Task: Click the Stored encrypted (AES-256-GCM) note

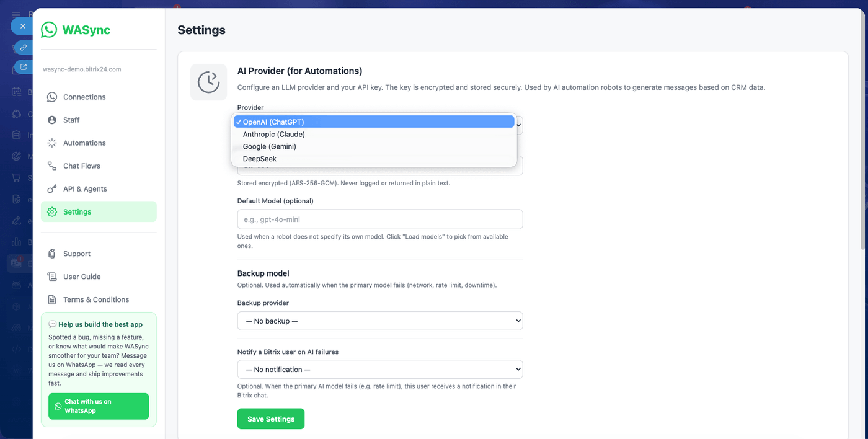Action: pos(343,183)
